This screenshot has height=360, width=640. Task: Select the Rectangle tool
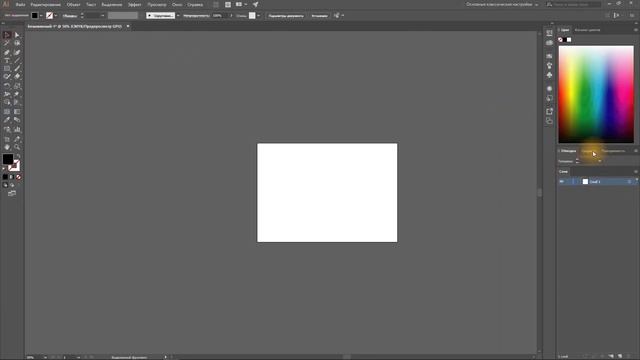(x=7, y=69)
